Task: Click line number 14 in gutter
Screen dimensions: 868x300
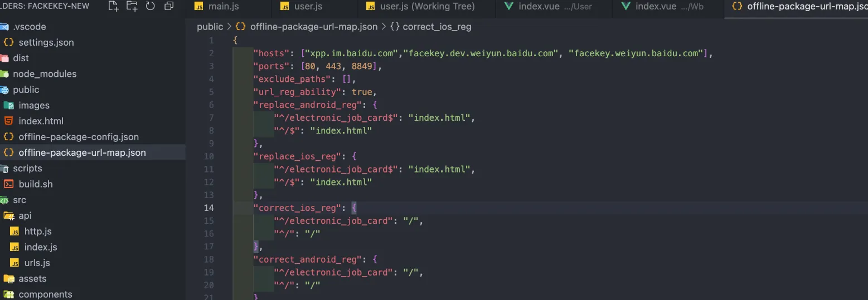Action: (x=208, y=208)
